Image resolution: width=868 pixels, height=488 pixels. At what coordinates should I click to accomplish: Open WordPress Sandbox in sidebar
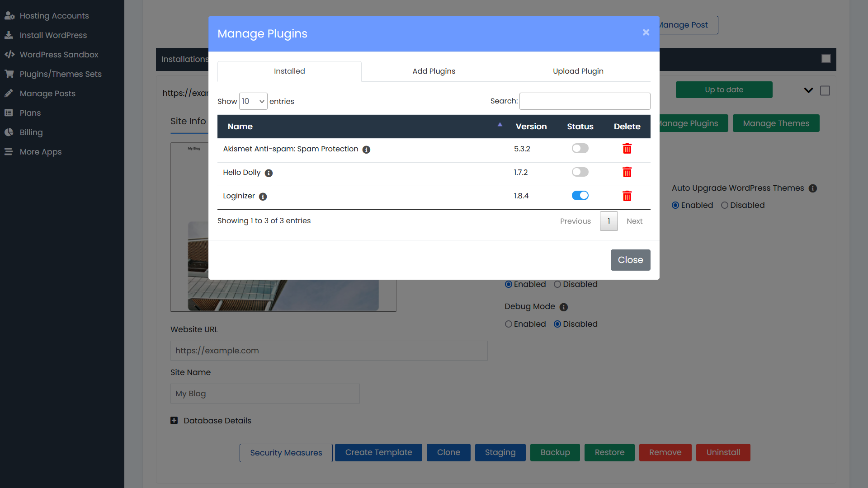59,55
